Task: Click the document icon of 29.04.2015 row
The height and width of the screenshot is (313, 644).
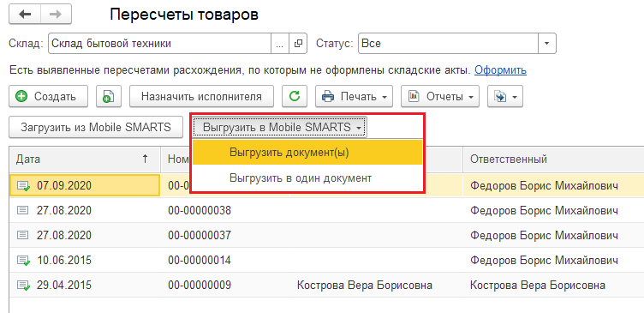Action: tap(23, 285)
